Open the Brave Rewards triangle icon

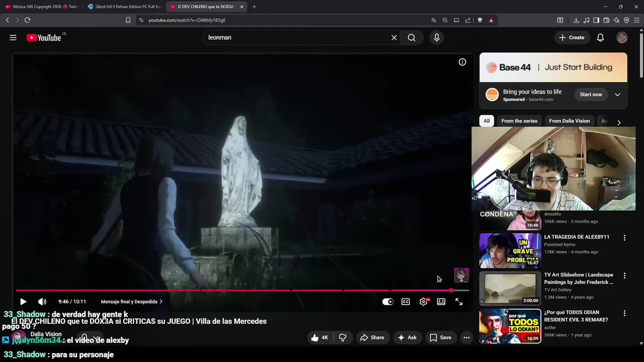pyautogui.click(x=491, y=20)
